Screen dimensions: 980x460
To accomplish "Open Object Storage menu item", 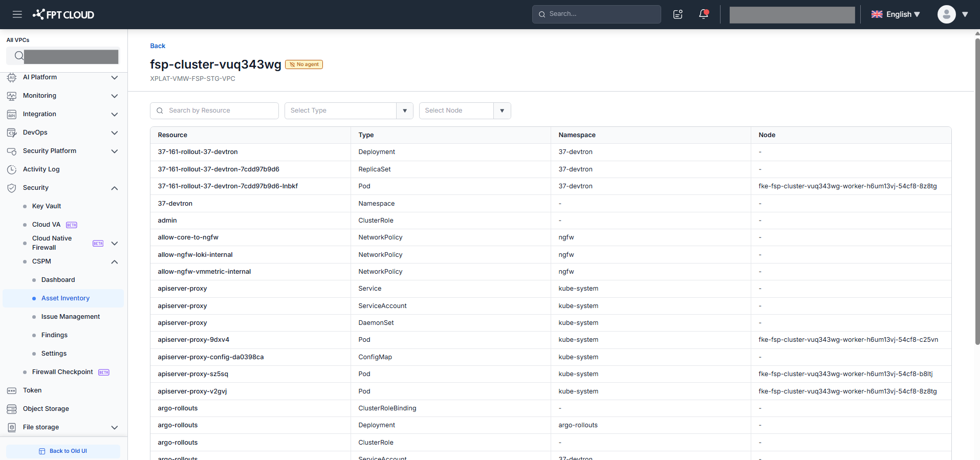I will click(46, 409).
